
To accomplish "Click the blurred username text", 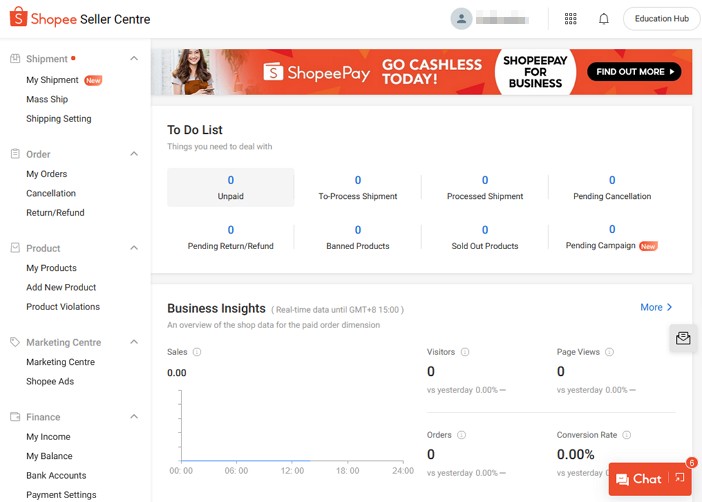I will click(x=502, y=20).
